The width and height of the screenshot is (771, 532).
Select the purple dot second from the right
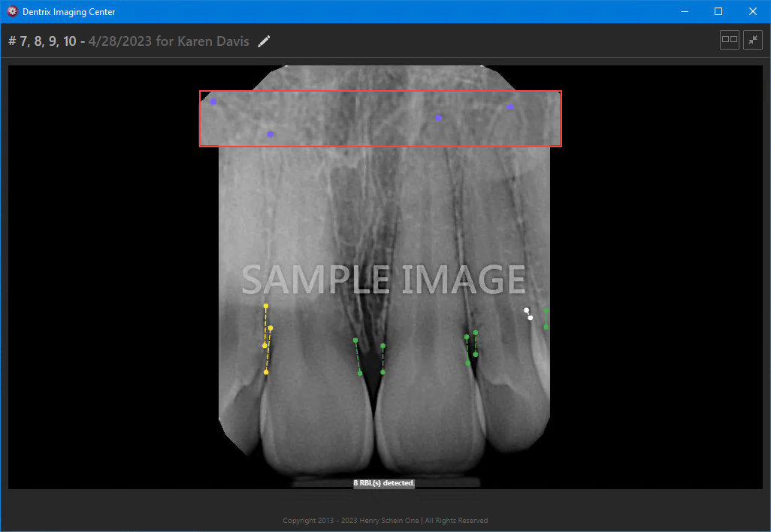439,118
